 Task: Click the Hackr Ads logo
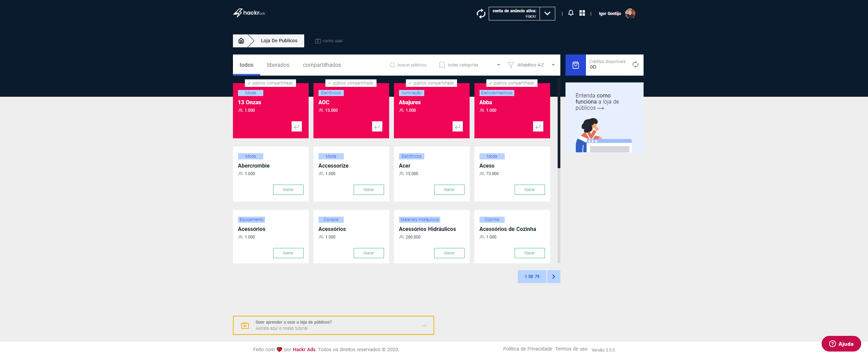point(249,13)
